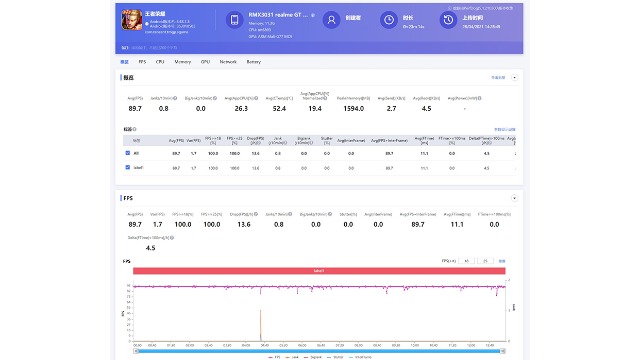Click the info icon beside the device name
The height and width of the screenshot is (360, 640).
pyautogui.click(x=313, y=15)
